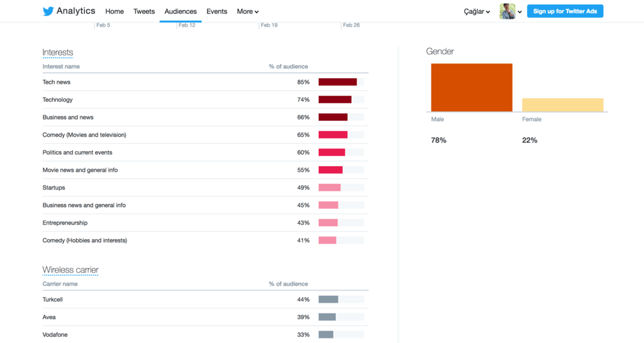Click the Female label under the chart
644x343 pixels.
(x=531, y=119)
